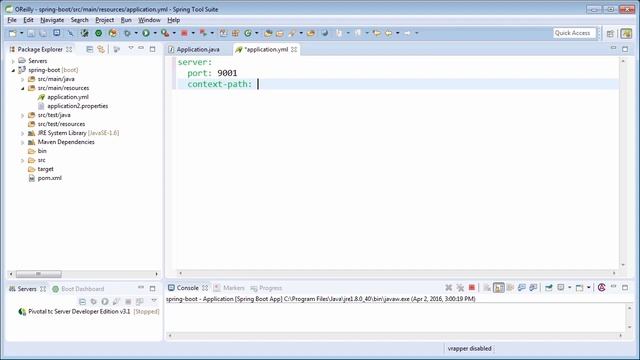Switch to the Application.java editor tab
640x360 pixels.
point(194,49)
